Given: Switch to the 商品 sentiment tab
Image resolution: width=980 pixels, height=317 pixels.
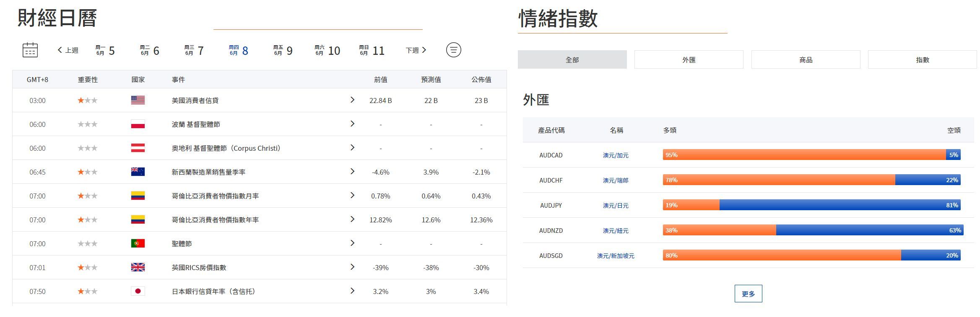Looking at the screenshot, I should click(x=805, y=60).
